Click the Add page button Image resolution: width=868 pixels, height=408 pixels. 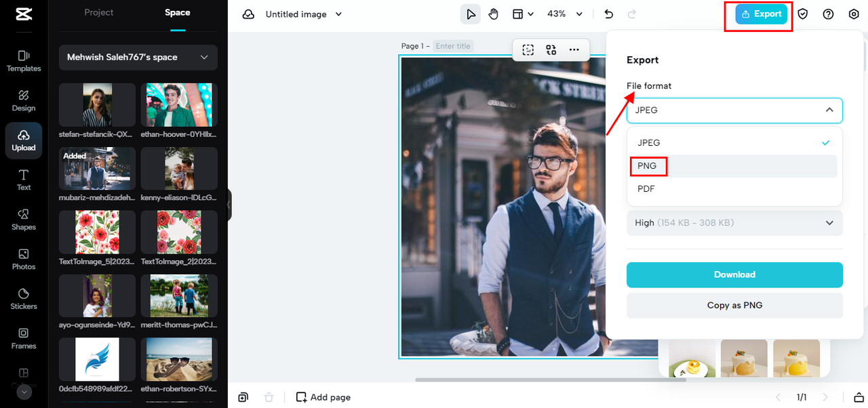(x=323, y=397)
